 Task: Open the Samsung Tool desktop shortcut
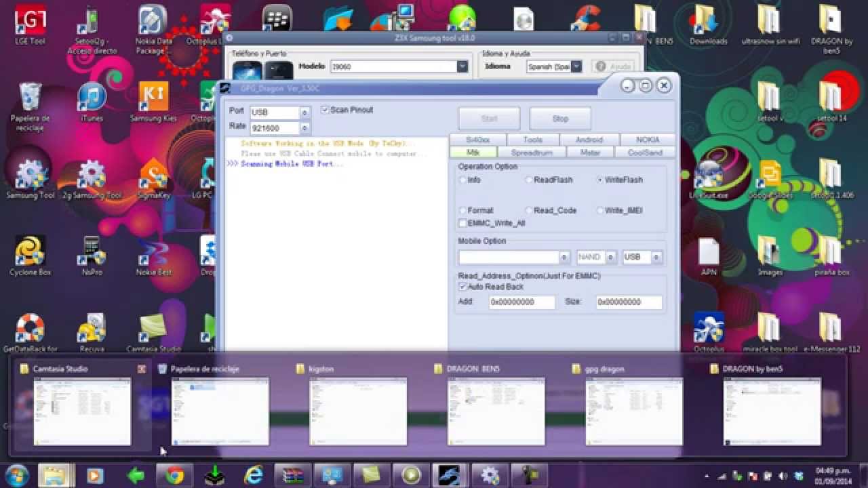[x=30, y=179]
